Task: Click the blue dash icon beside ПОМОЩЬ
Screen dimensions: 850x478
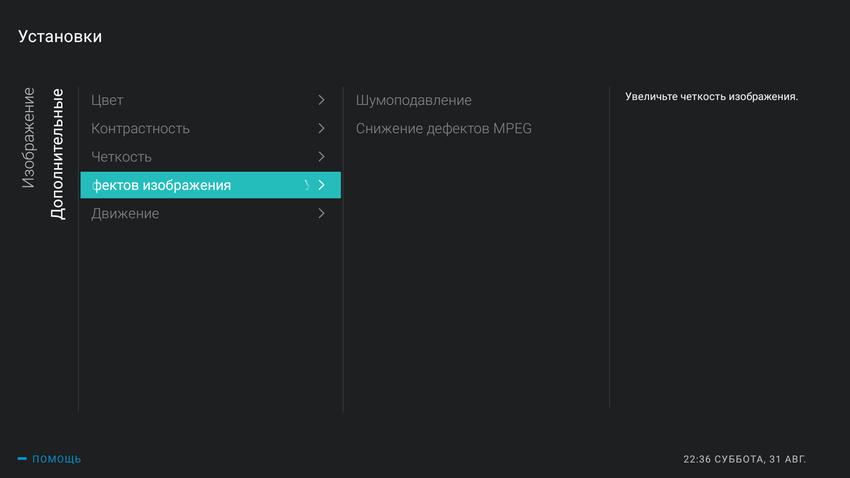Action: [22, 459]
